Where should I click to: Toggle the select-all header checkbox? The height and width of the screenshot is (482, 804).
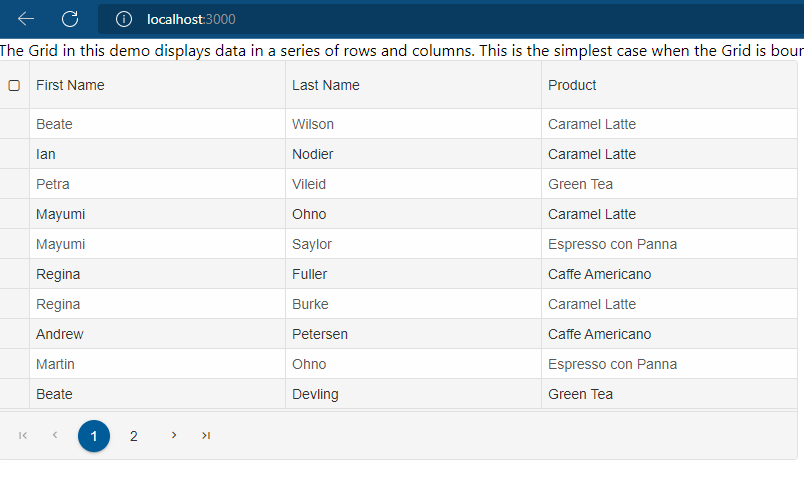[14, 86]
